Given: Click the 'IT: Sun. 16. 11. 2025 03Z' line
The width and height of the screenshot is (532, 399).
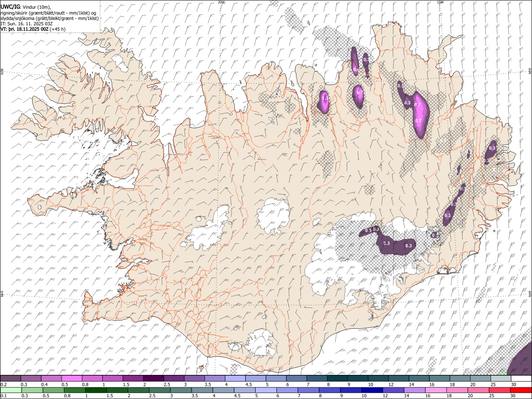Looking at the screenshot, I should [x=27, y=24].
